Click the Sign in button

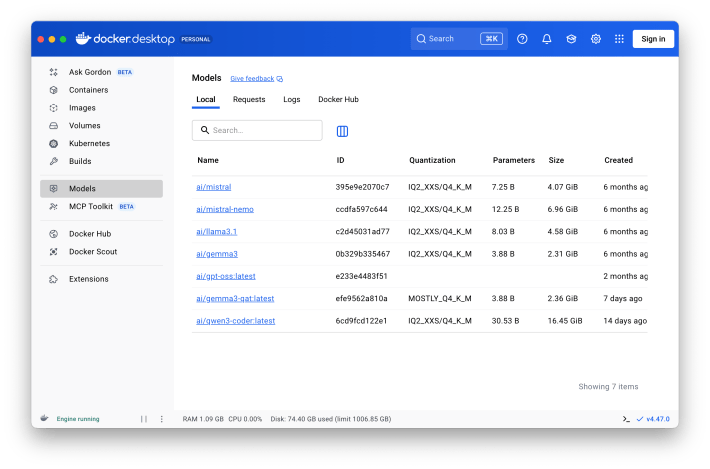(653, 39)
